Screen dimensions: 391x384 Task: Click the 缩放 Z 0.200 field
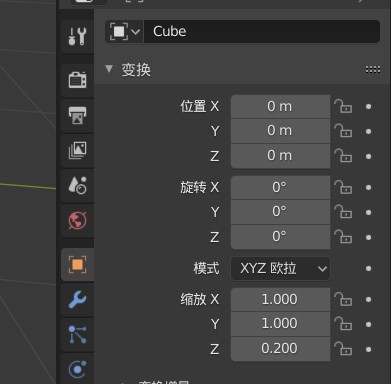(x=280, y=349)
